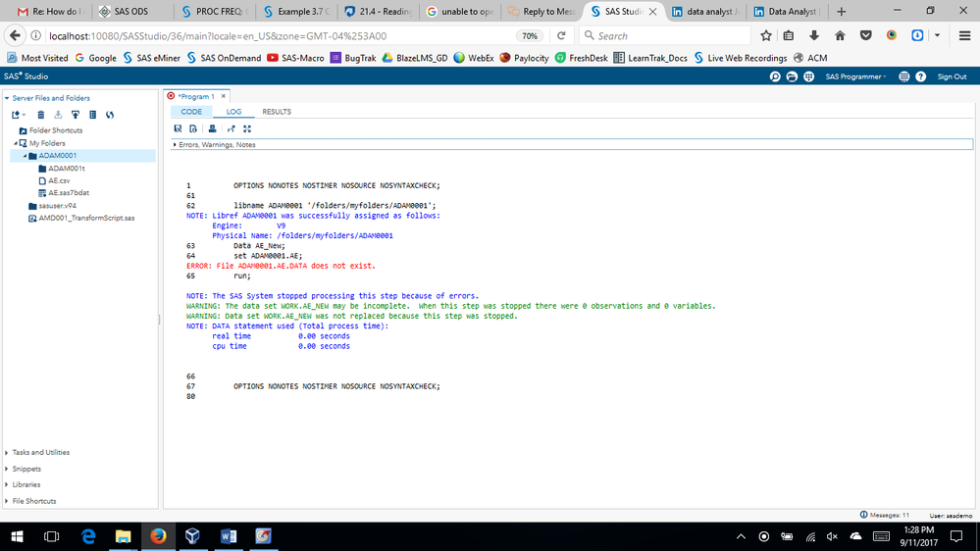Click the Firefox home icon

pyautogui.click(x=840, y=35)
